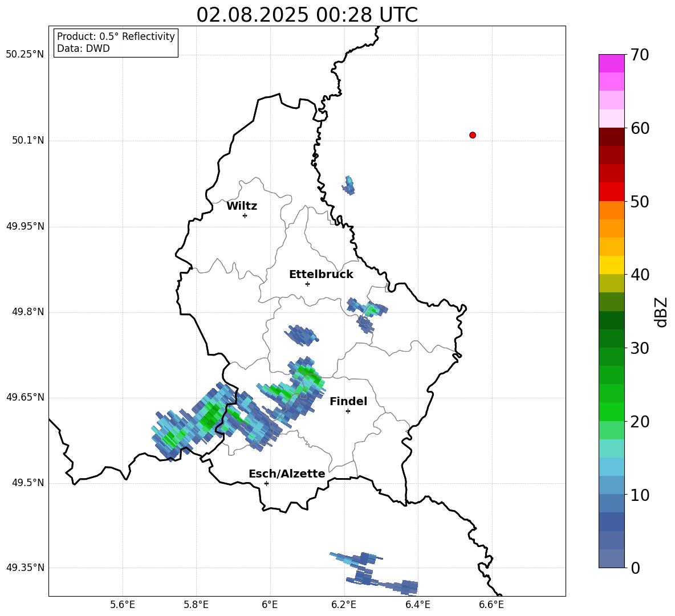
Task: Click the 50.1°N latitude label
Action: [x=29, y=140]
